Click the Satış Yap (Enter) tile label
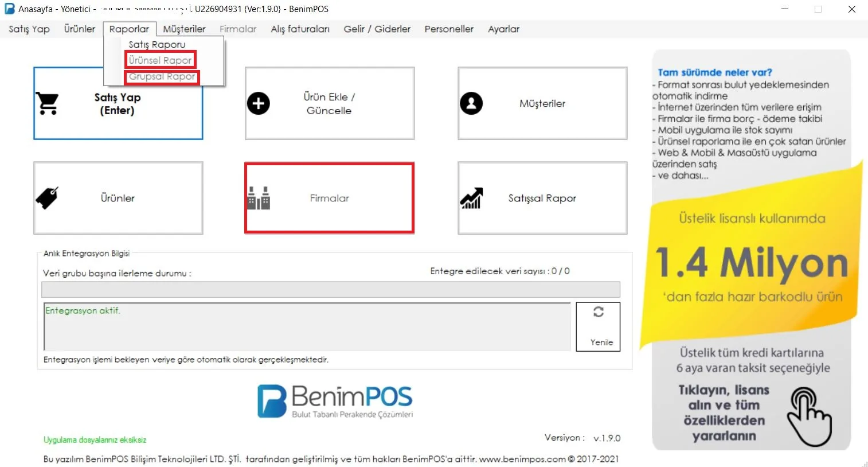 (118, 104)
